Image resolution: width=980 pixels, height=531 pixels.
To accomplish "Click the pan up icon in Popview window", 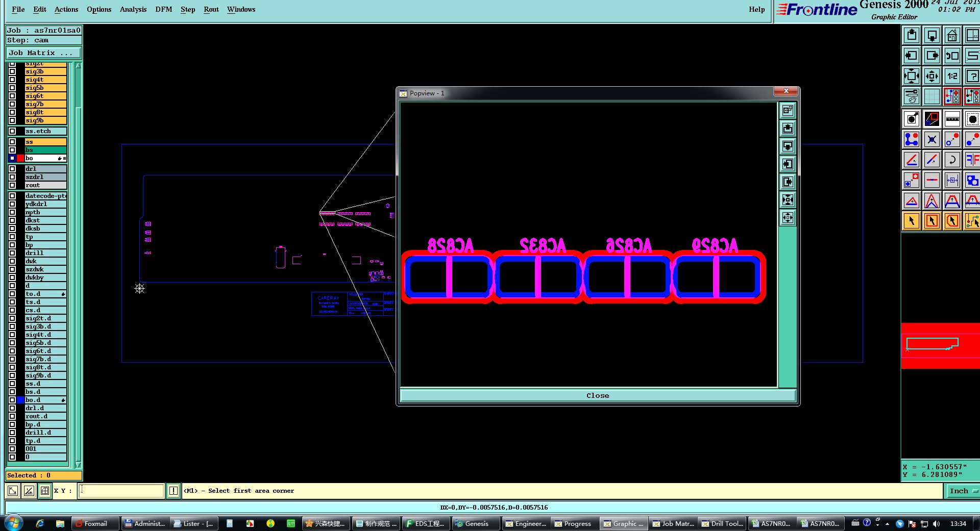I will 788,128.
